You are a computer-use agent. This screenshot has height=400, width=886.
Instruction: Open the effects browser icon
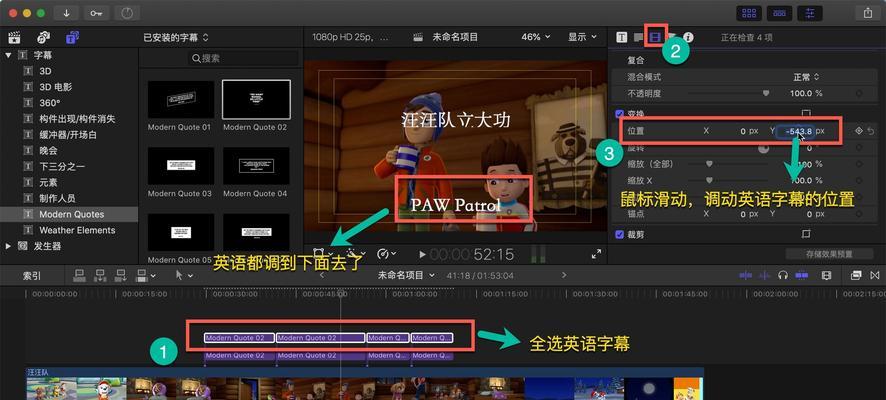856,275
